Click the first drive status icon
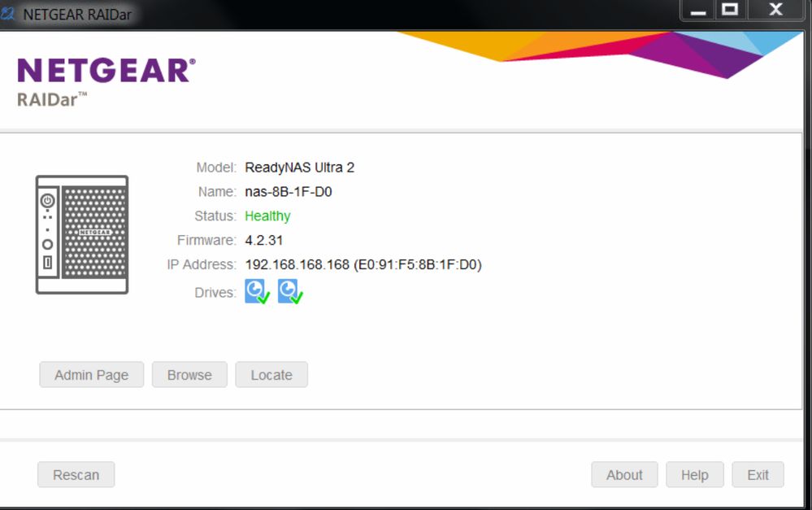The height and width of the screenshot is (510, 812). click(258, 292)
